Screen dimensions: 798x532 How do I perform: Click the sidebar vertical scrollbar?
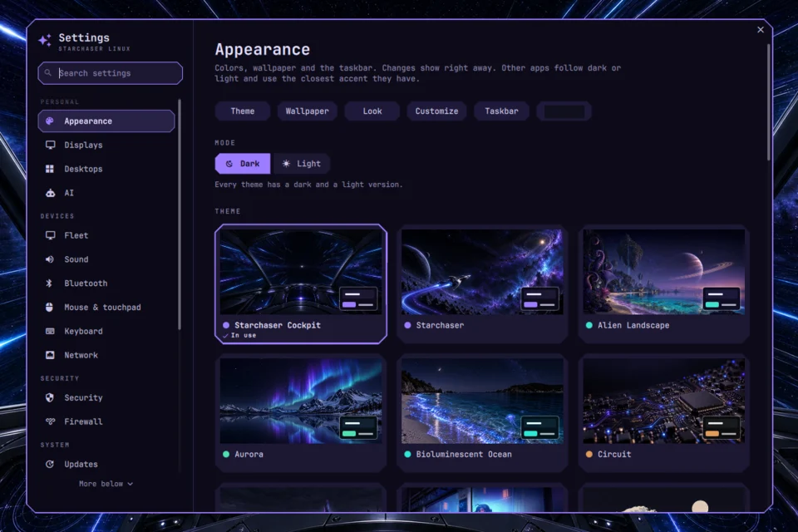[180, 214]
